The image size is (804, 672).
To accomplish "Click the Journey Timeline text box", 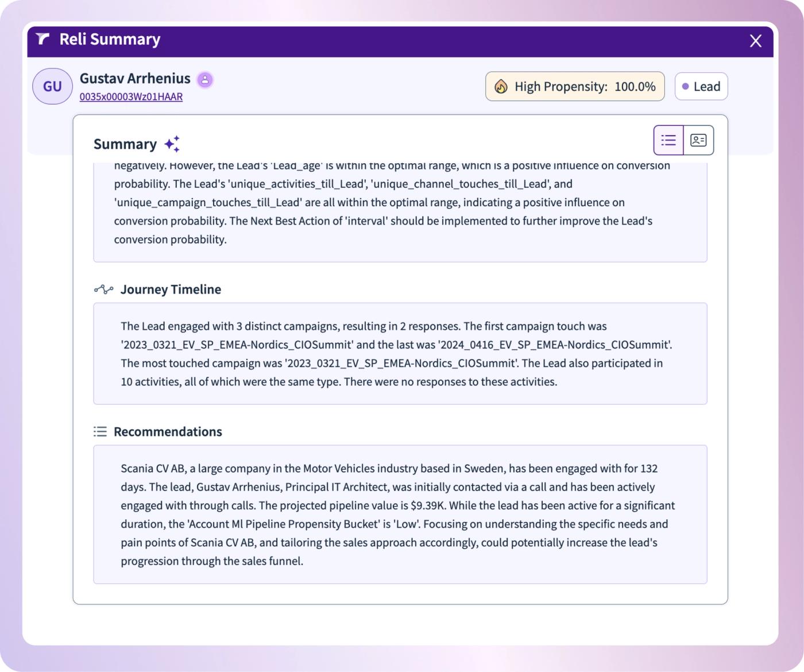I will click(x=400, y=354).
